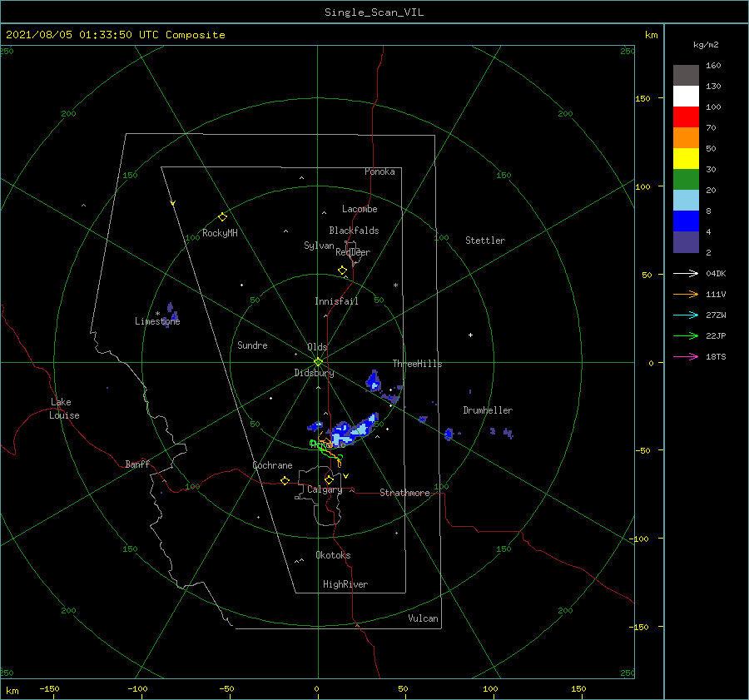Click the yellow diamond marker beside RockyMH
Image resolution: width=749 pixels, height=700 pixels.
coord(222,217)
